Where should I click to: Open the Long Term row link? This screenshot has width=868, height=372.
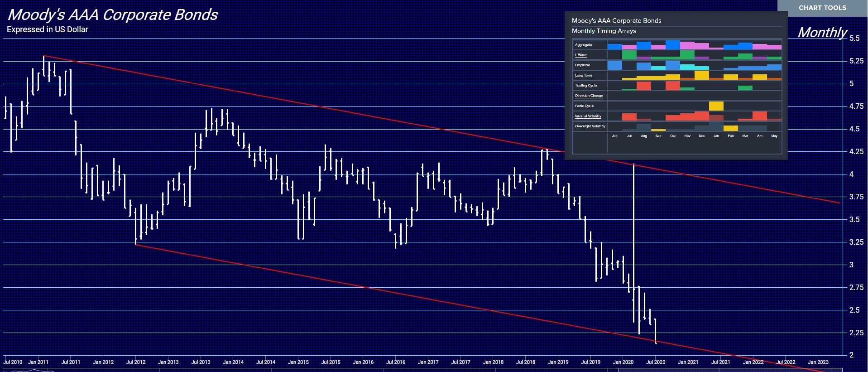(x=583, y=75)
